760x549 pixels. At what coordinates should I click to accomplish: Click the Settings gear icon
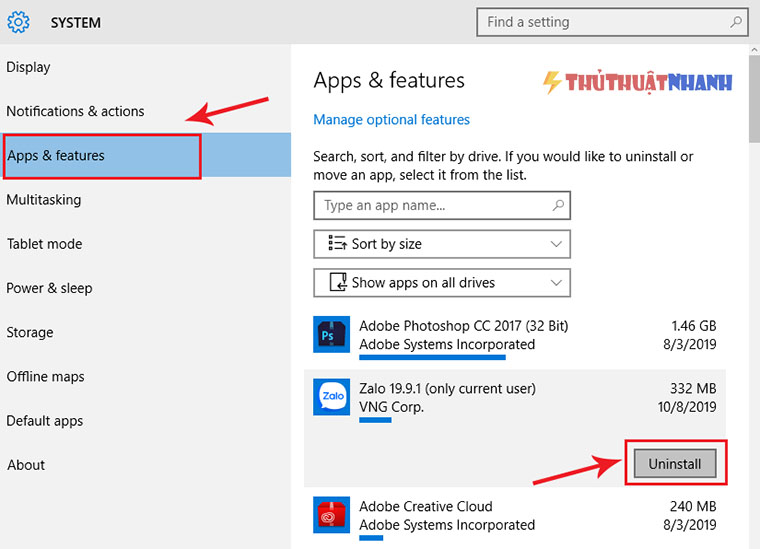click(x=18, y=22)
